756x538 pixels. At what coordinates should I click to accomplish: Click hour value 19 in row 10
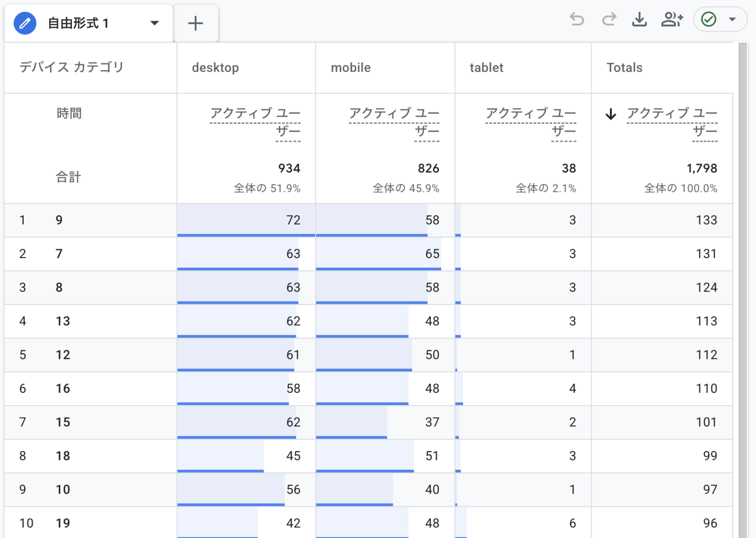(x=63, y=523)
